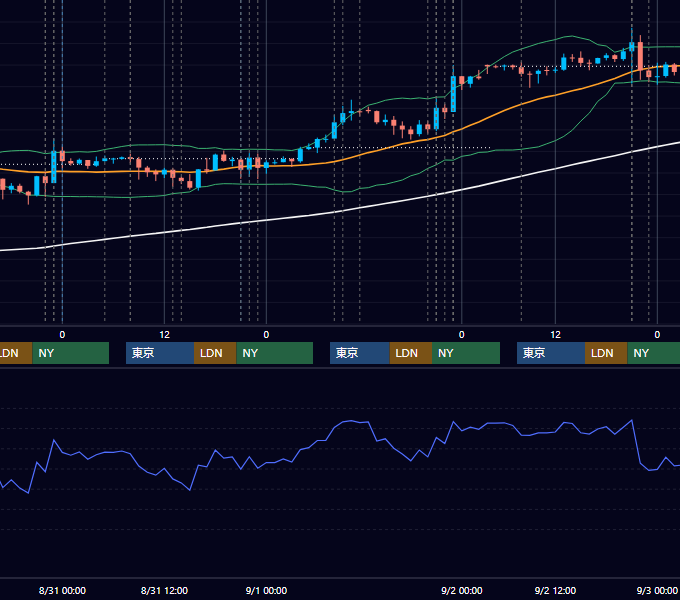
Task: Click the 8/31 12:00 time axis label
Action: (164, 590)
